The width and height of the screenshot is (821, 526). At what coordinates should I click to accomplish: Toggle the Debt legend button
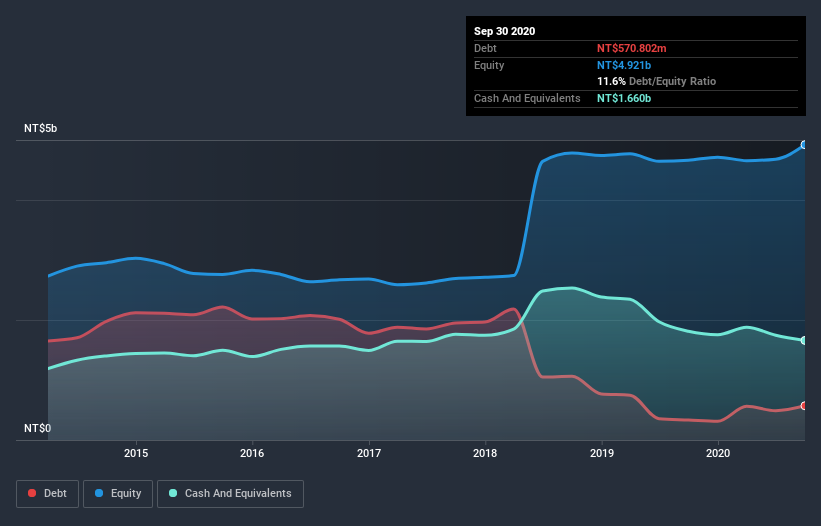(x=47, y=494)
